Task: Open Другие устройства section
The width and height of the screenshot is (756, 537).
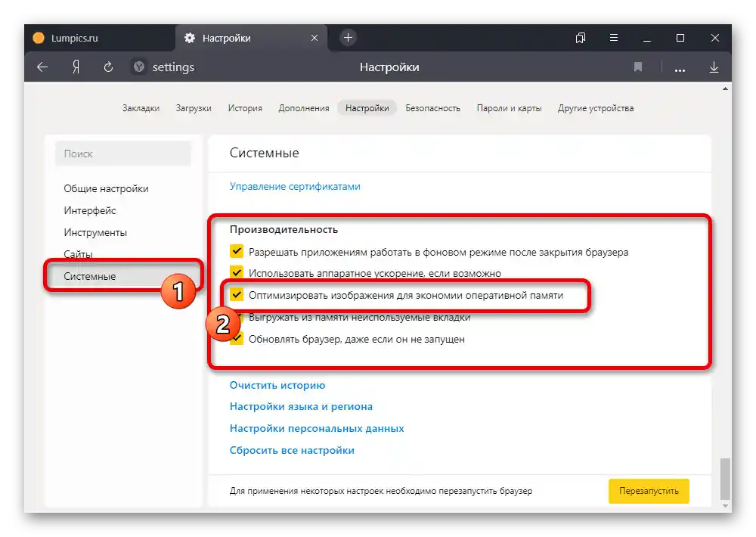Action: (596, 108)
